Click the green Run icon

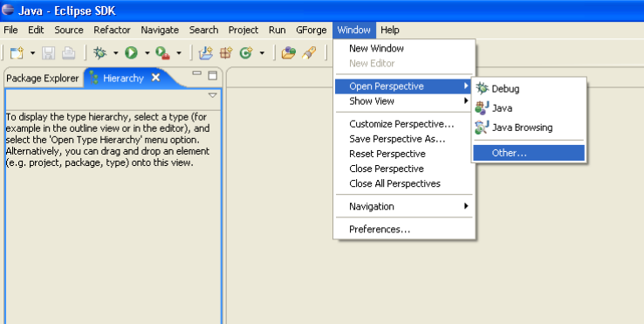coord(131,52)
